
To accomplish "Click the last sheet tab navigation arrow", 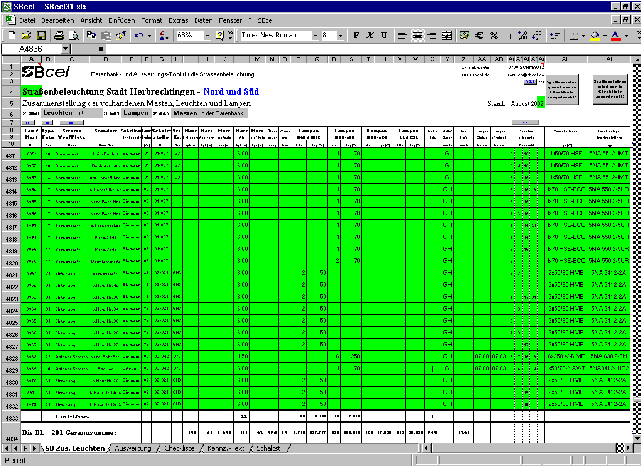I will click(34, 448).
